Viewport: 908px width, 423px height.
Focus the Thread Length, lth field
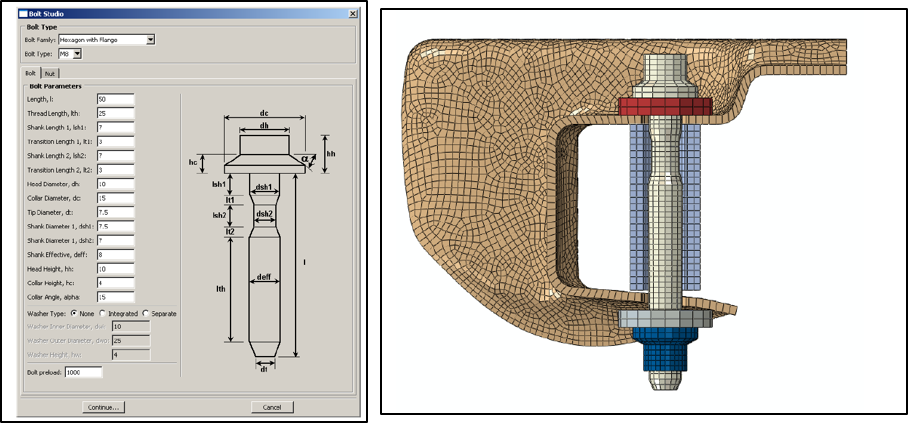[x=115, y=113]
